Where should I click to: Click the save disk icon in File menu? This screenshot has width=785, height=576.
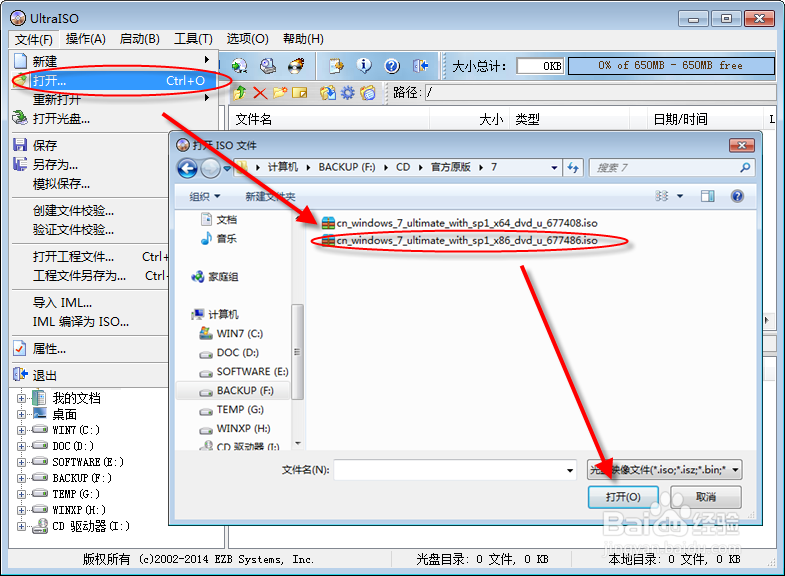click(20, 145)
